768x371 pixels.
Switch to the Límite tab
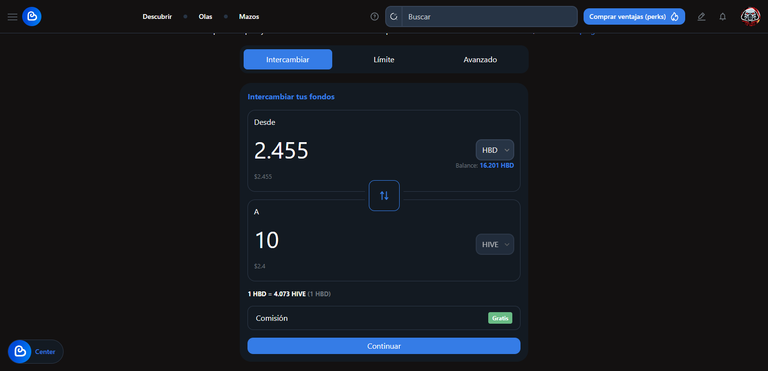coord(384,60)
